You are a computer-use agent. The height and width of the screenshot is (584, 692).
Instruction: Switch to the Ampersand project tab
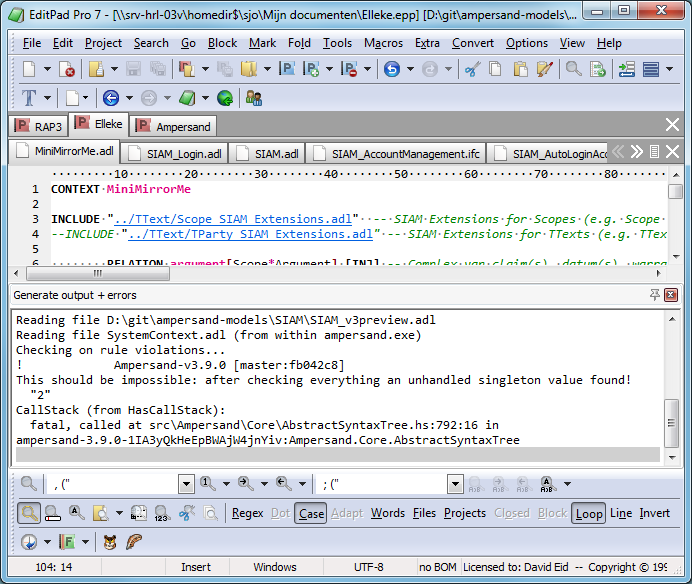pyautogui.click(x=174, y=126)
